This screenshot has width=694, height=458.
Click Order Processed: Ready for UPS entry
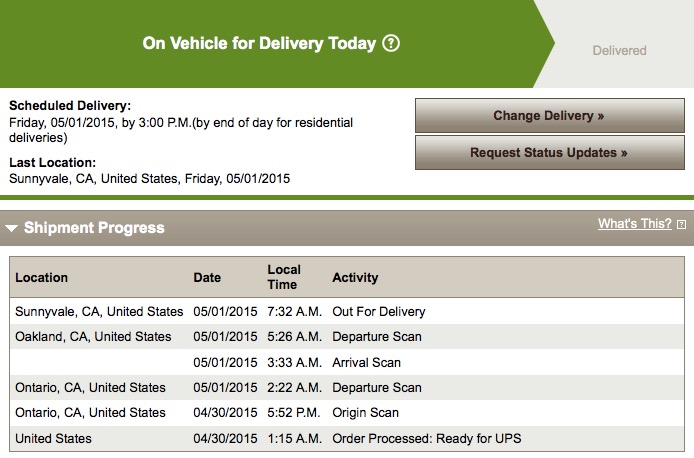click(427, 439)
